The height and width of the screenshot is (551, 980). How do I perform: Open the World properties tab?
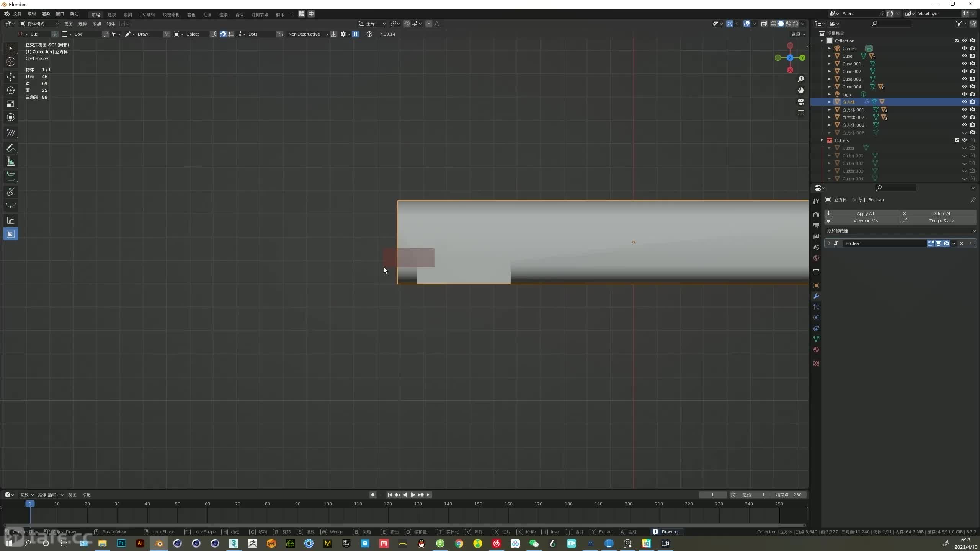816,258
